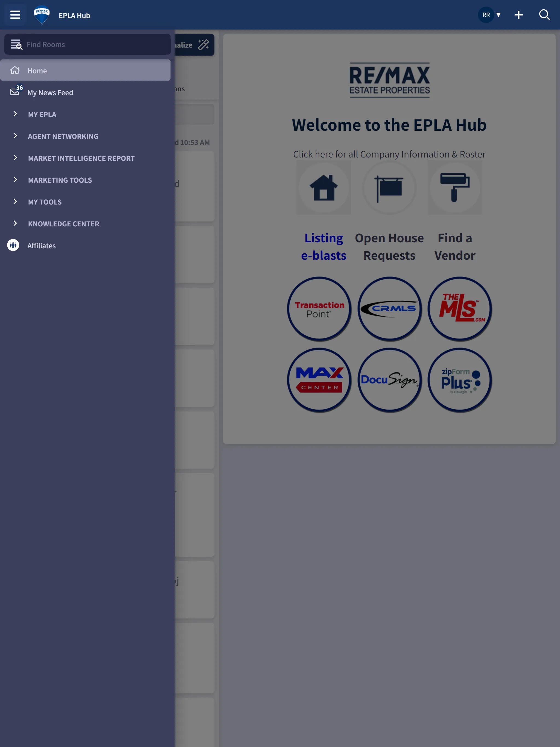Expand the MY TOOLS chevron
Screen dimensions: 560x747
coord(15,202)
